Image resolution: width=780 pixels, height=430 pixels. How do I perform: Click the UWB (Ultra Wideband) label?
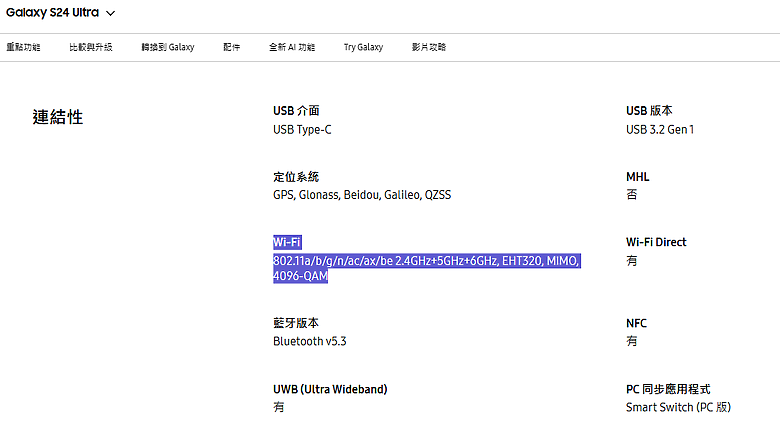pyautogui.click(x=330, y=389)
